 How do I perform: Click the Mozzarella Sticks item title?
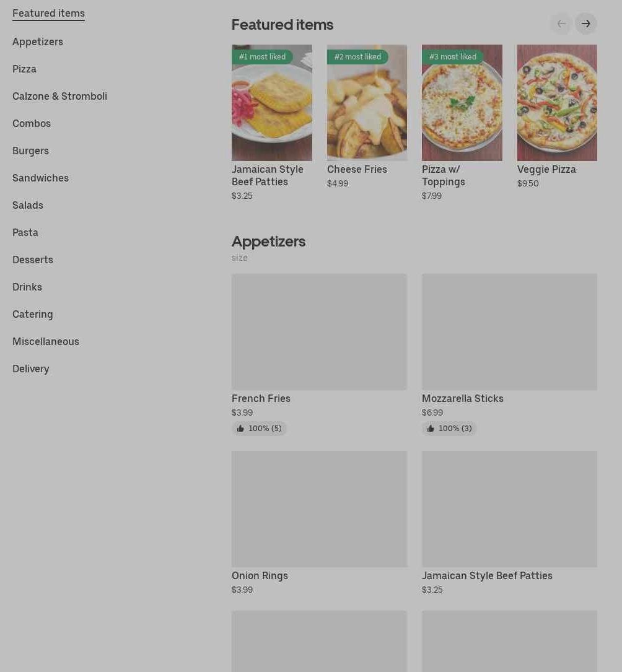tap(463, 399)
